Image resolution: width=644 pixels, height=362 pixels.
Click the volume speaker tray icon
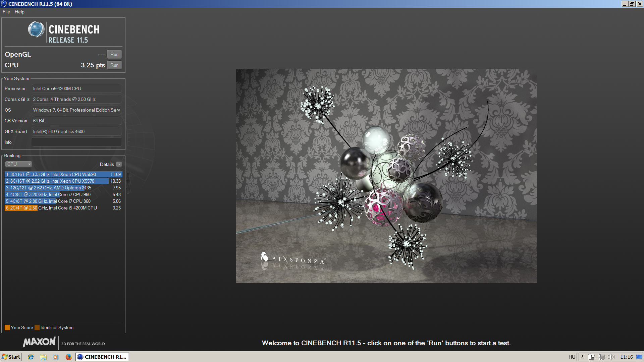611,357
